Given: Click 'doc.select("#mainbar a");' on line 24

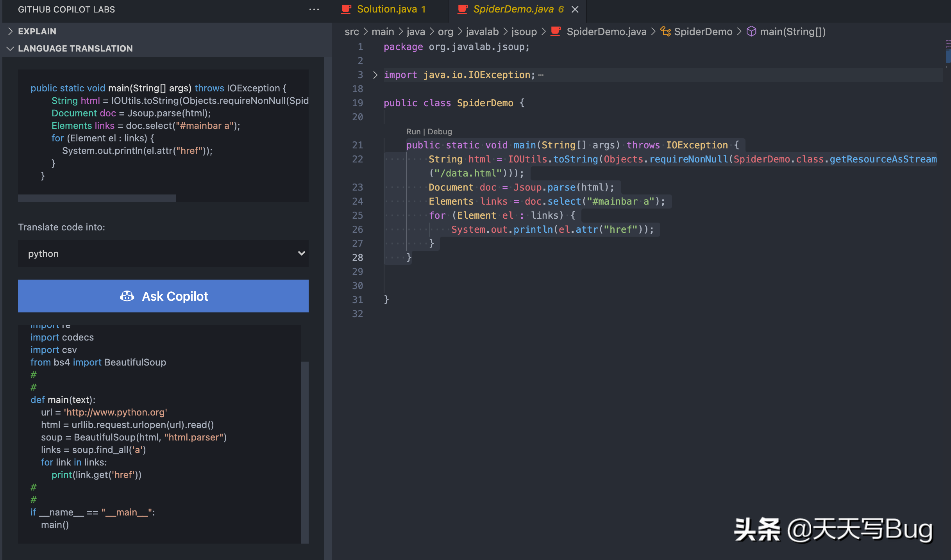Looking at the screenshot, I should click(595, 202).
